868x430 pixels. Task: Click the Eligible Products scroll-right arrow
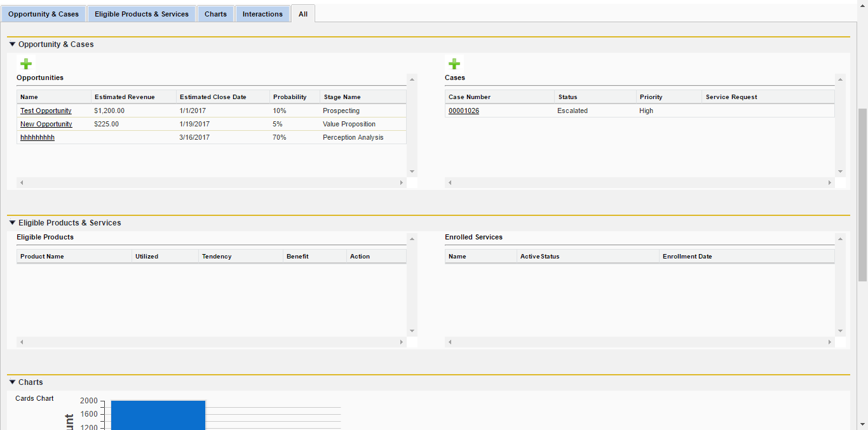[401, 342]
